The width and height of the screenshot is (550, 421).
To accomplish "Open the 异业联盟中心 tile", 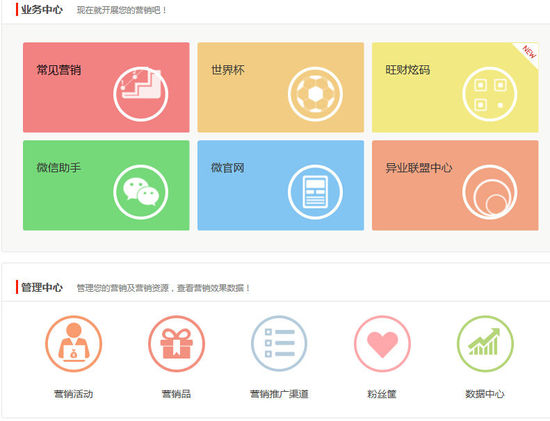I will click(x=455, y=185).
